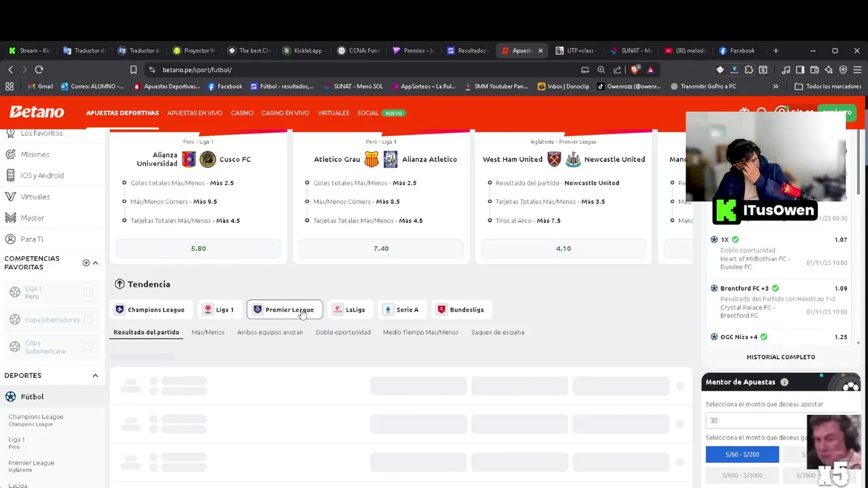The height and width of the screenshot is (488, 868).
Task: Click browser reload button
Action: tap(39, 70)
